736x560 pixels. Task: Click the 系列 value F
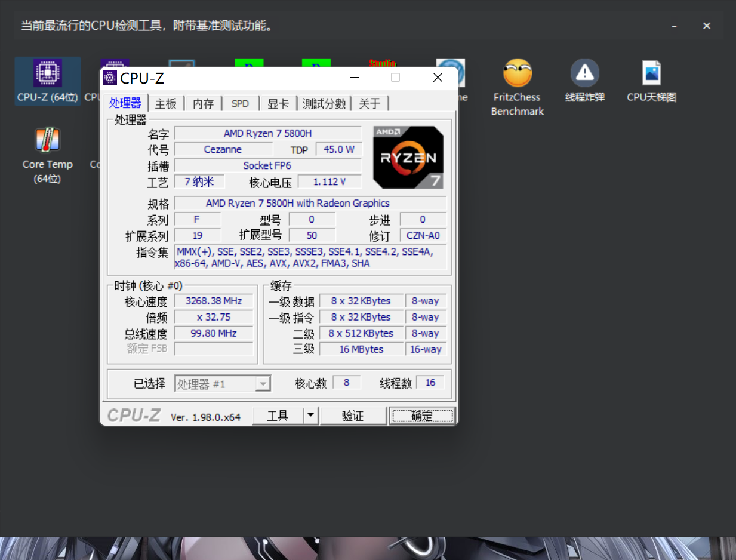[198, 219]
